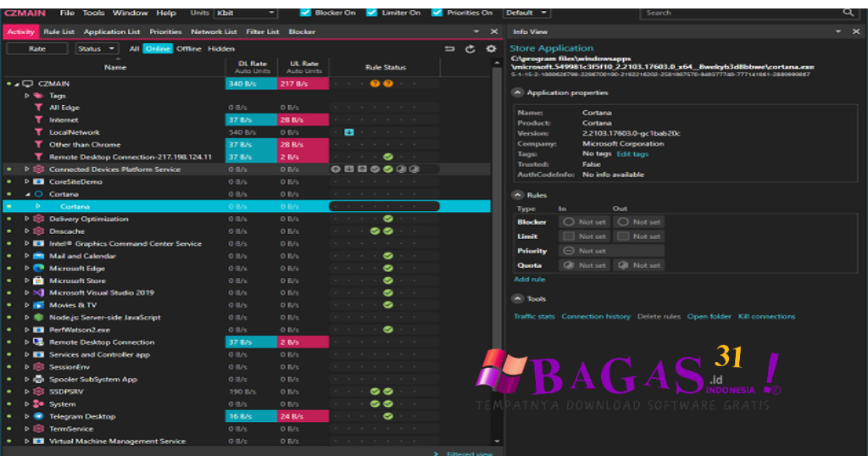Toggle Limit In checkbox
Image resolution: width=868 pixels, height=456 pixels.
[569, 236]
